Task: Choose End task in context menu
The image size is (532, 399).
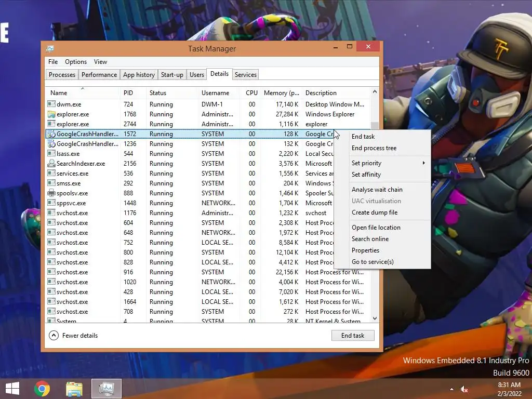Action: point(363,137)
